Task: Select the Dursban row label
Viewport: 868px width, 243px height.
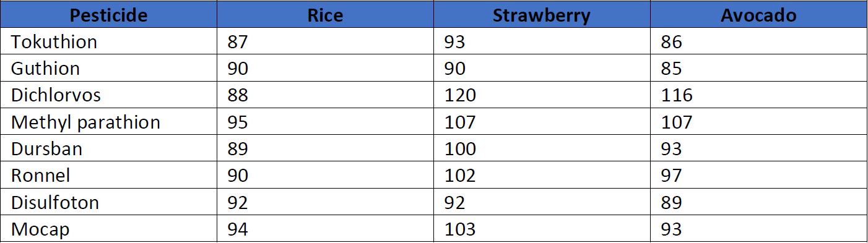Action: coord(108,149)
